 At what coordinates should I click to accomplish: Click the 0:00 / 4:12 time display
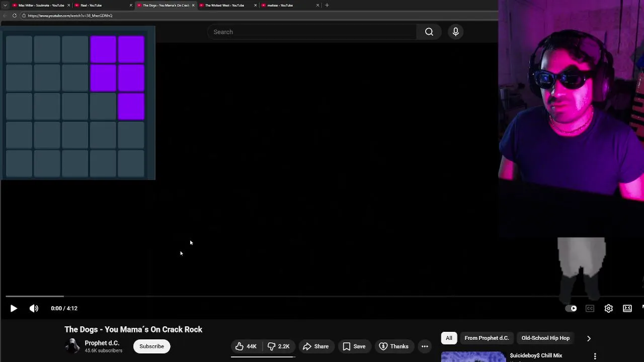tap(64, 308)
